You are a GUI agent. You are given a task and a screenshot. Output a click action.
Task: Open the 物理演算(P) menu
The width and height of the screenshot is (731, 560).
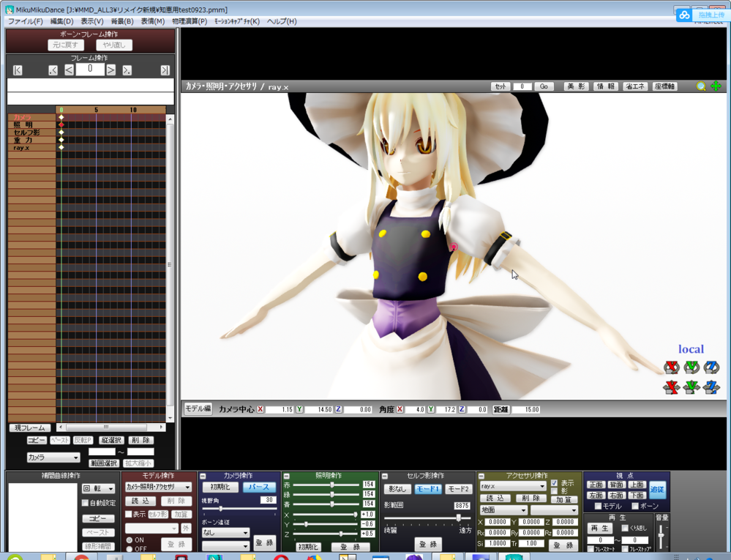[x=189, y=21]
